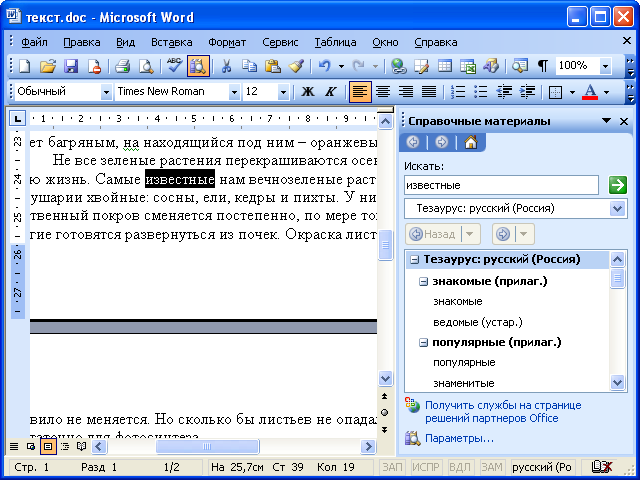Open a file with folder icon
This screenshot has width=640, height=480.
[48, 66]
